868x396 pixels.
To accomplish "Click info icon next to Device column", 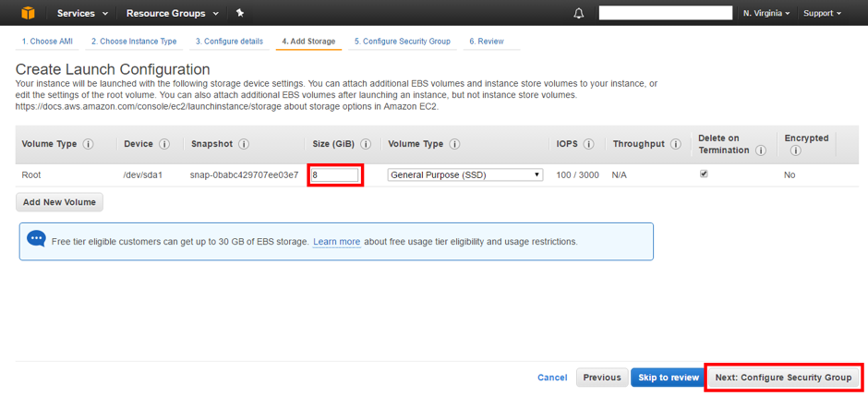I will coord(164,144).
